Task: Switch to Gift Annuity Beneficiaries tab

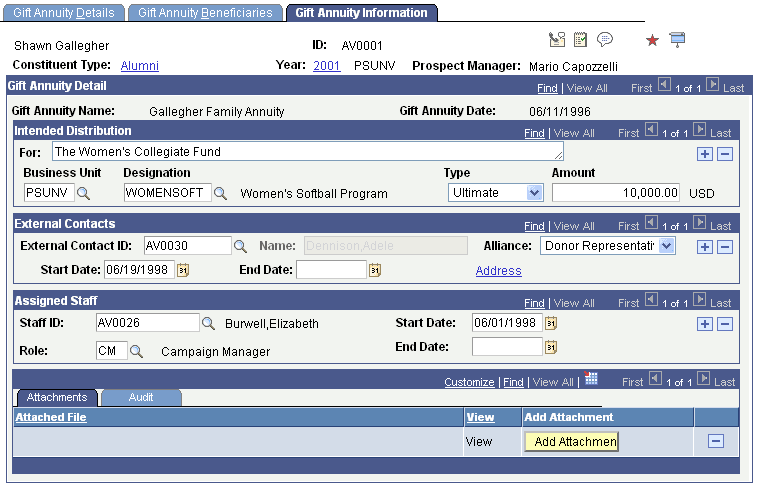Action: click(x=205, y=13)
